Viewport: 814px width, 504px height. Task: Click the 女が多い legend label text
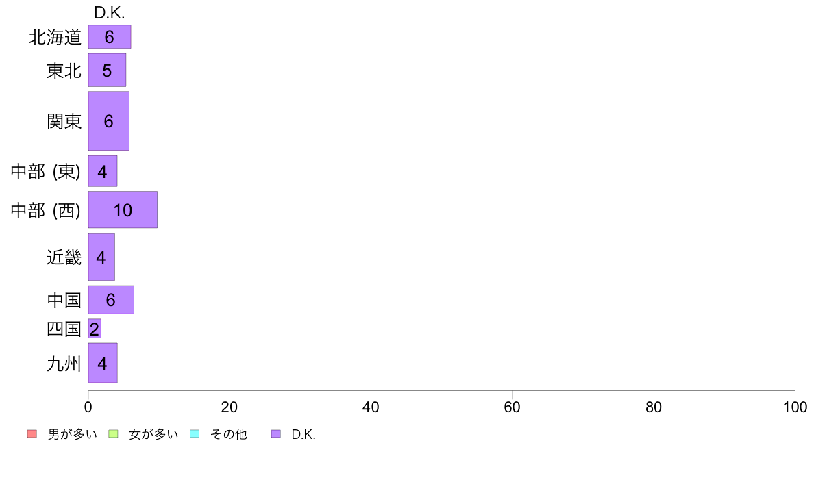pos(153,434)
